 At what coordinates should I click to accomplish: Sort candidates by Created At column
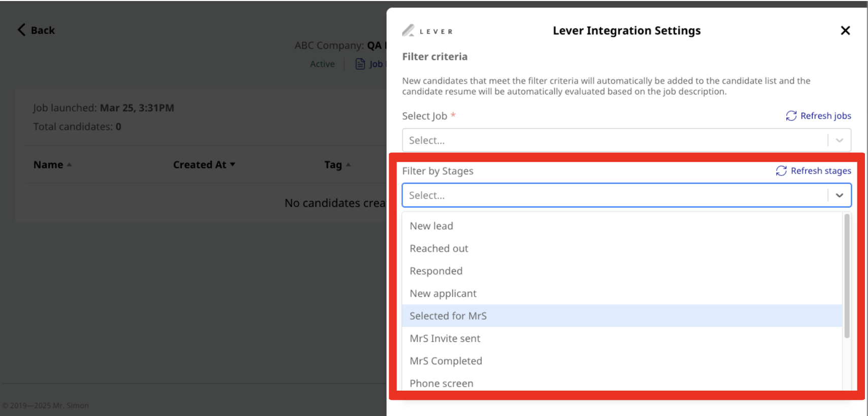tap(204, 165)
